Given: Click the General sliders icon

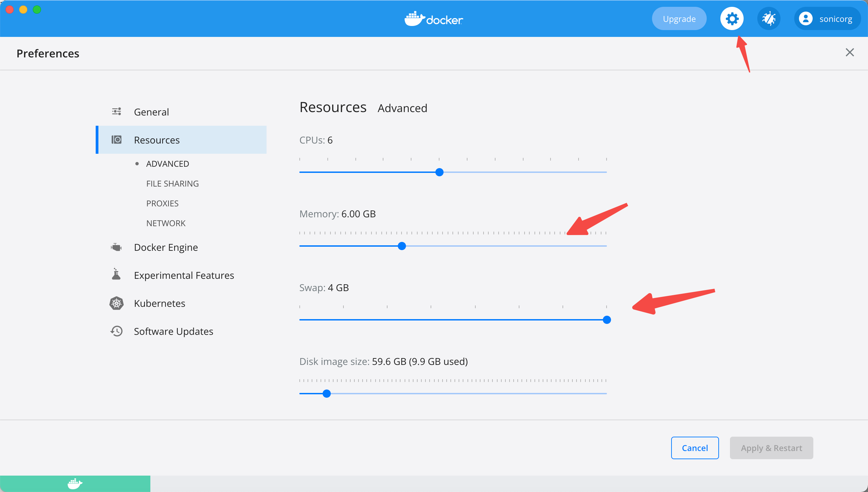Looking at the screenshot, I should 117,111.
